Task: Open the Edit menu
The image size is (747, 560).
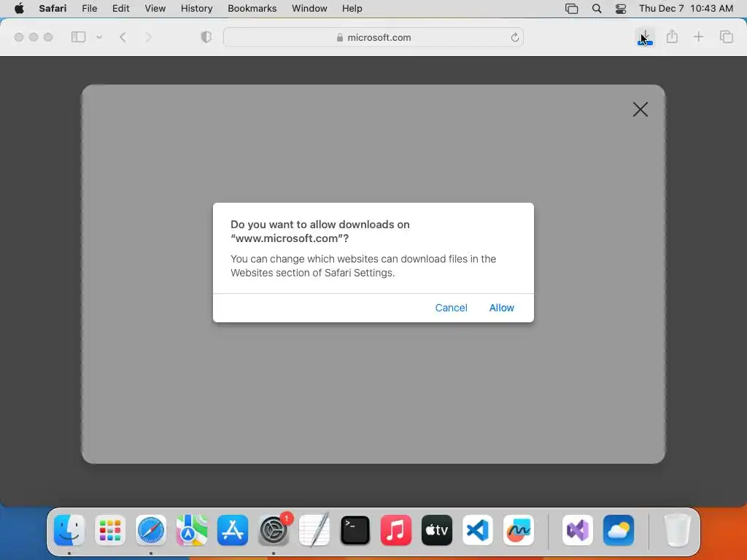Action: click(120, 9)
